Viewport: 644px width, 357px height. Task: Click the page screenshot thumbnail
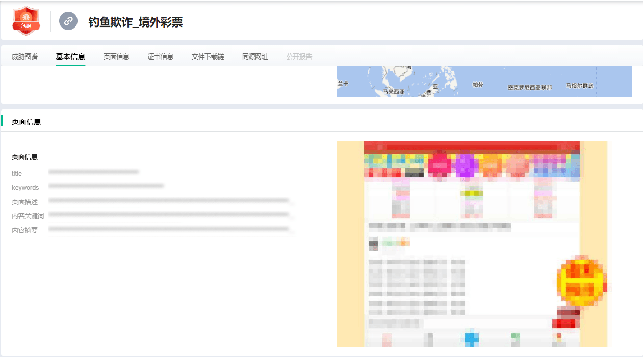click(x=472, y=243)
